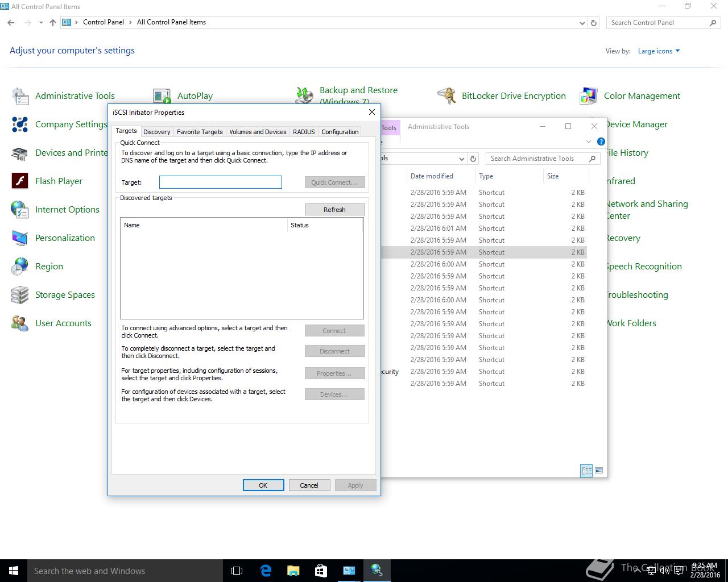Open the Speech Recognition link
The width and height of the screenshot is (728, 582).
click(x=643, y=267)
